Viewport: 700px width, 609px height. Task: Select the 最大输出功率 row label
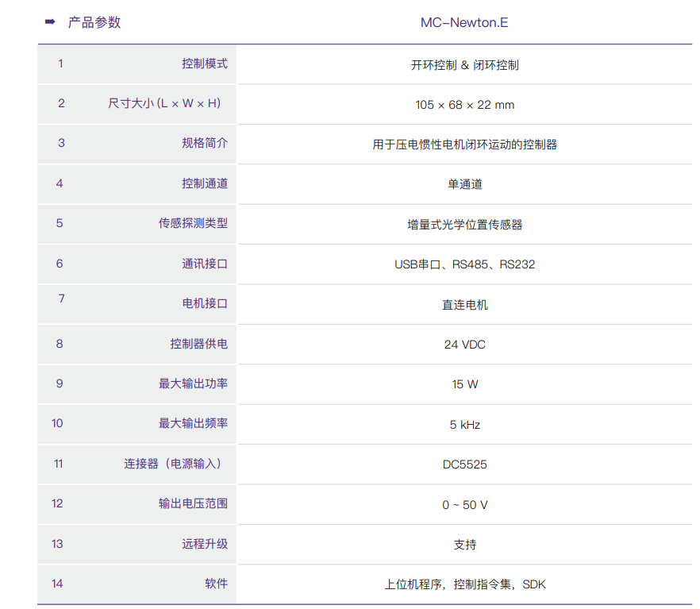click(193, 384)
